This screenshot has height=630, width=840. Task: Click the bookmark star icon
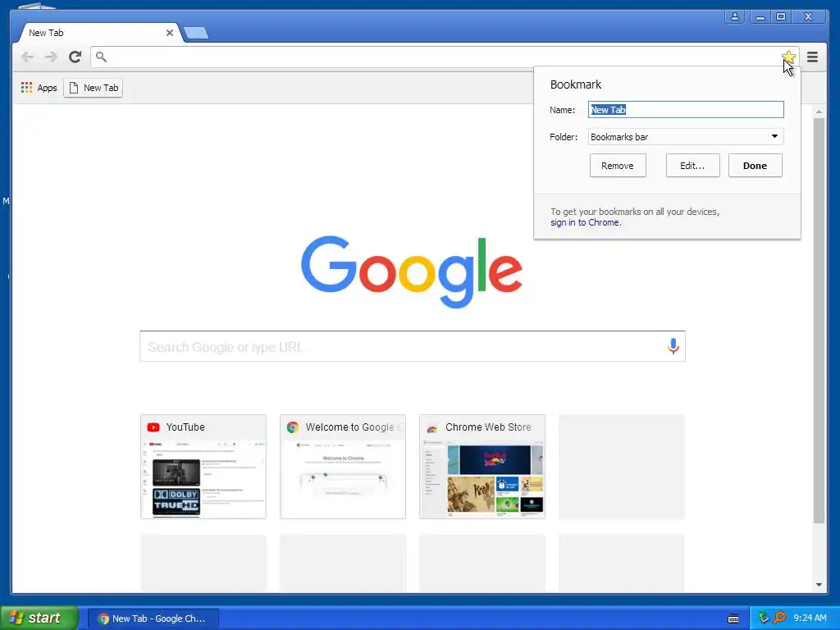pos(788,57)
